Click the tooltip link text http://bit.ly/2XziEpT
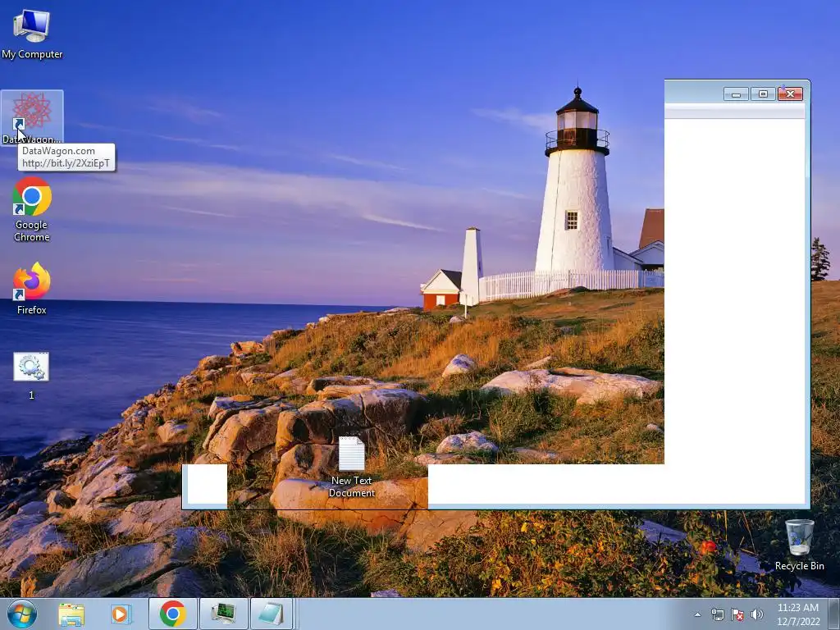This screenshot has height=630, width=840. pos(66,163)
